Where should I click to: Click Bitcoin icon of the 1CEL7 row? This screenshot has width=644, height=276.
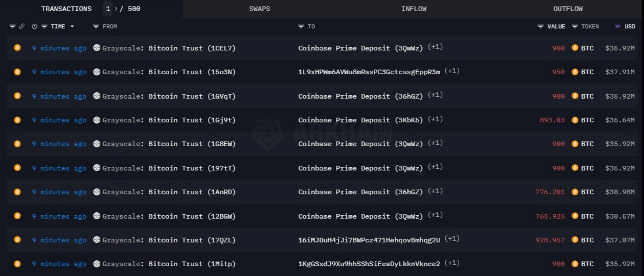[17, 48]
